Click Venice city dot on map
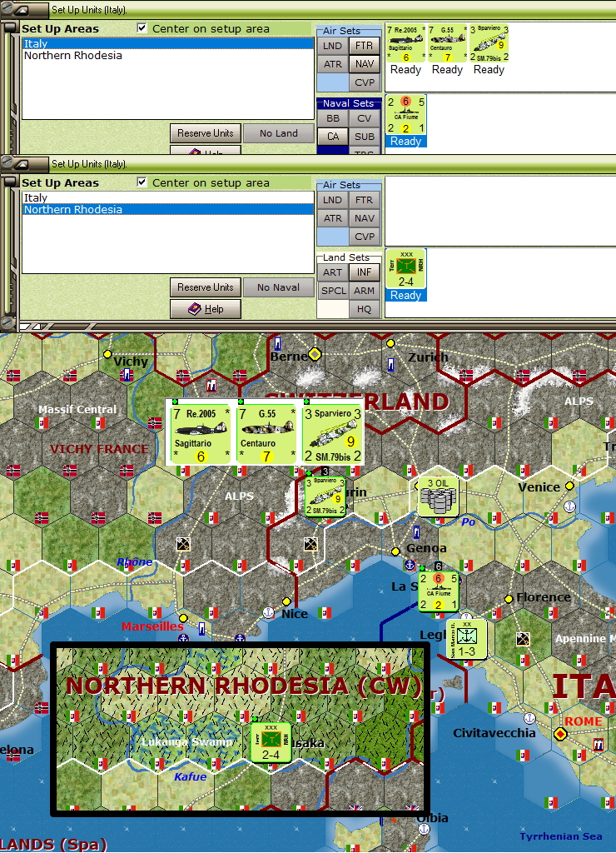Image resolution: width=616 pixels, height=853 pixels. [569, 486]
